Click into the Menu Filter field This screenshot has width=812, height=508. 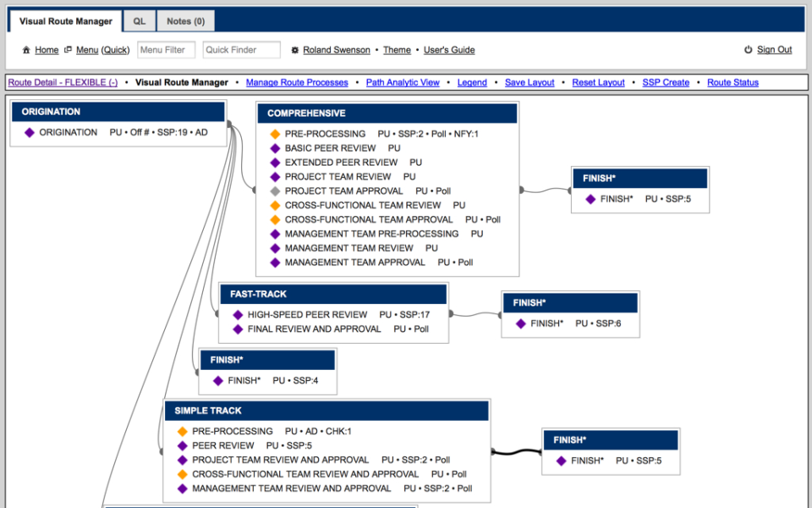click(167, 50)
